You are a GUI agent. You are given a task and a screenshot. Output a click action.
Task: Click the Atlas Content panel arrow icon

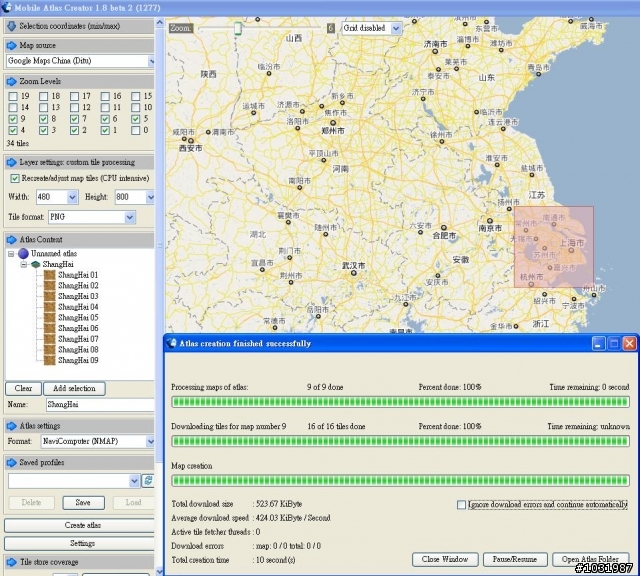pyautogui.click(x=11, y=240)
